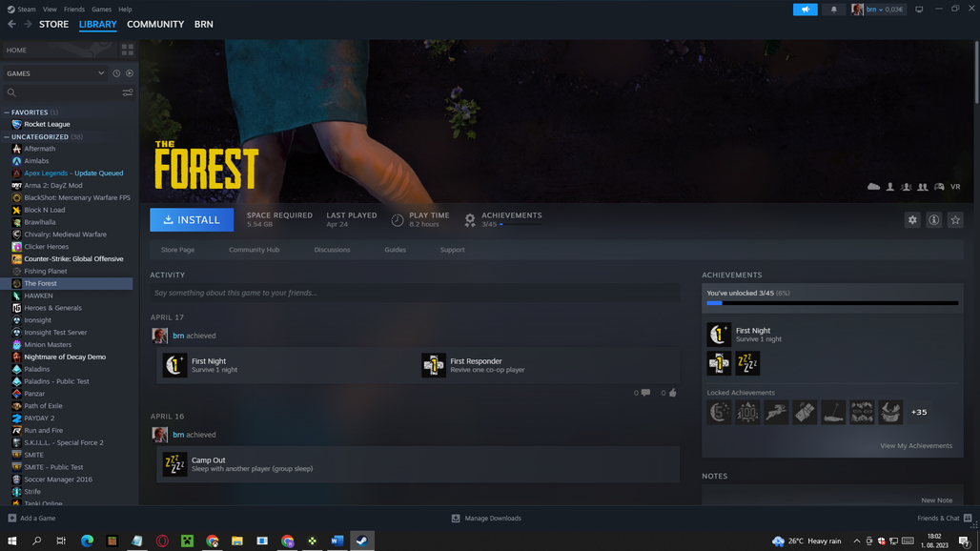Click the play time clock icon
Viewport: 980px width, 551px height.
coord(398,220)
